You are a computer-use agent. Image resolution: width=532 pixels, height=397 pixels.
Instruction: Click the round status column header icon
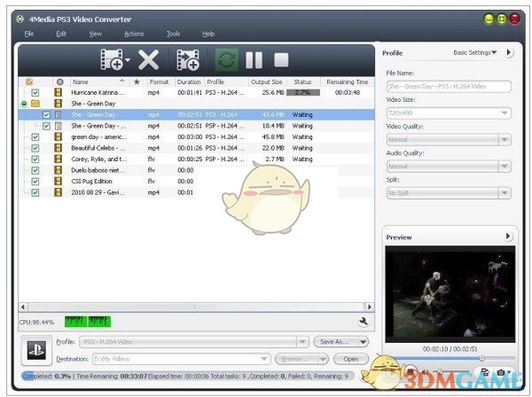pyautogui.click(x=60, y=82)
